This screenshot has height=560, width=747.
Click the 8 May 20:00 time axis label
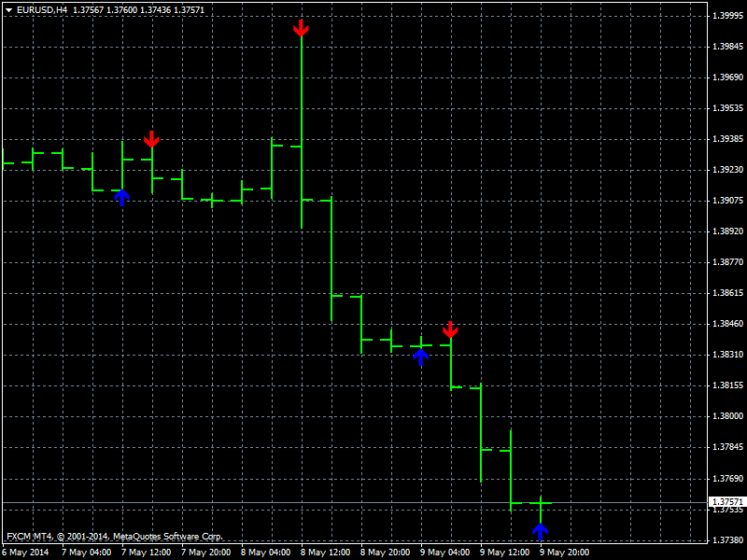tap(385, 553)
